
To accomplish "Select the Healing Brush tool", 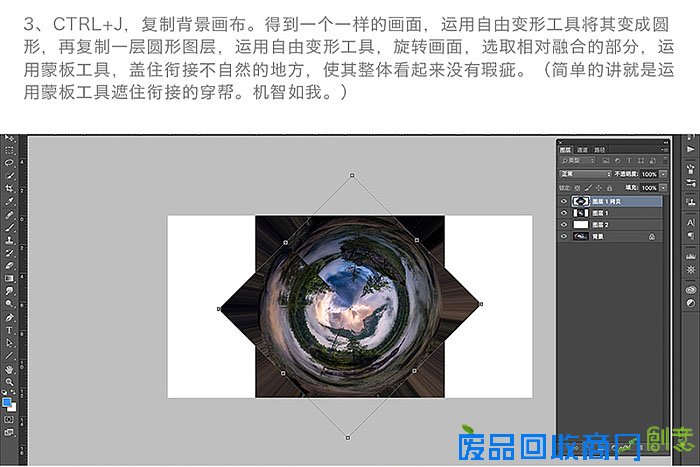I will click(9, 215).
